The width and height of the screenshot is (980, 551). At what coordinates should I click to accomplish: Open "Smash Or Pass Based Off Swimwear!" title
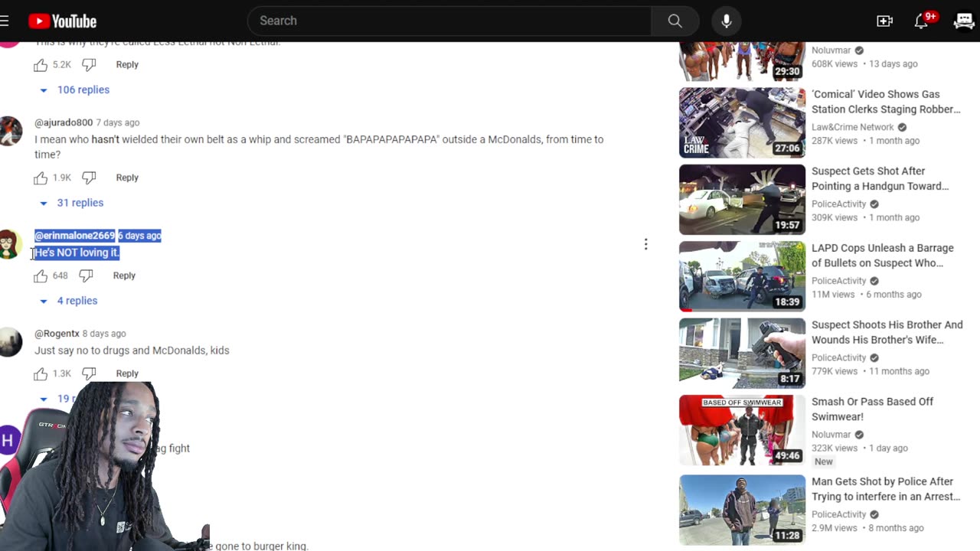coord(873,409)
